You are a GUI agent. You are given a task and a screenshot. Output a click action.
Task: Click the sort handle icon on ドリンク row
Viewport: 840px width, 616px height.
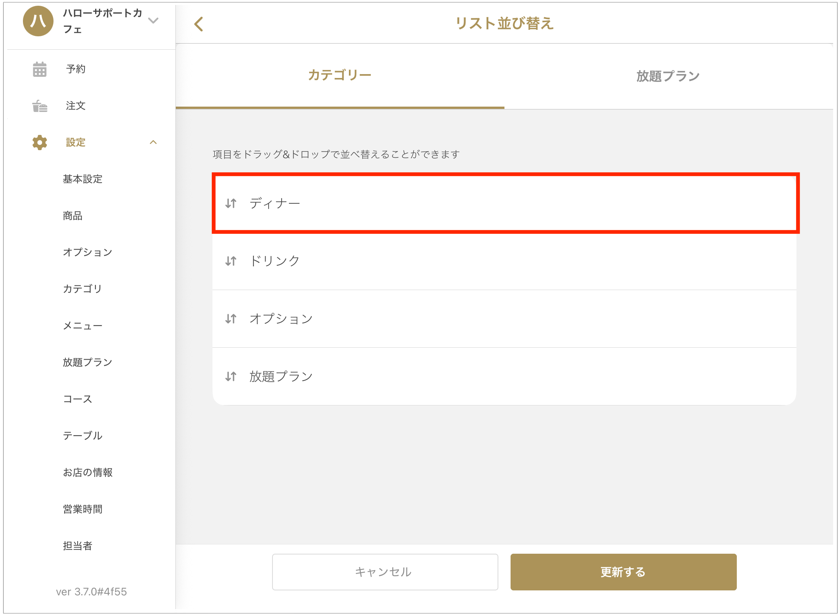(231, 261)
